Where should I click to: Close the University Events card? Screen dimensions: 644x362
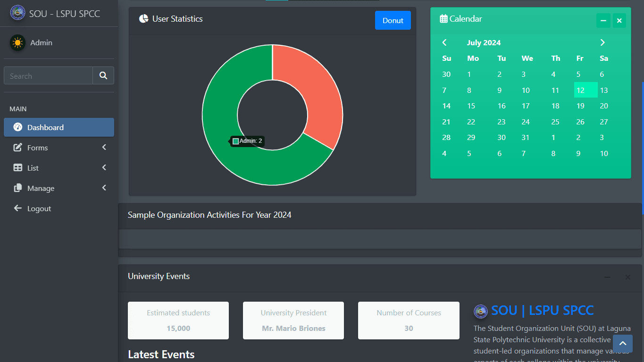628,277
